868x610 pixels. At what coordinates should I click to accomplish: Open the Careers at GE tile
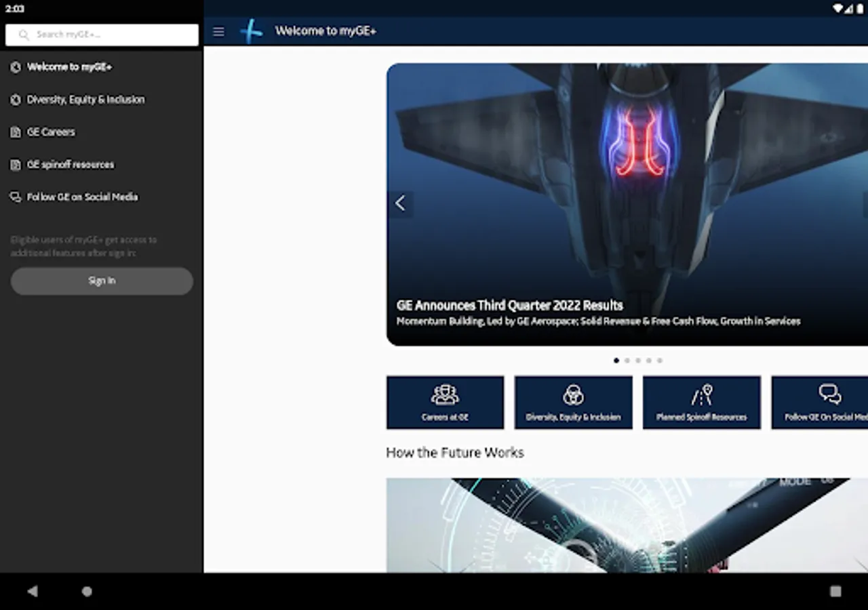(x=445, y=403)
